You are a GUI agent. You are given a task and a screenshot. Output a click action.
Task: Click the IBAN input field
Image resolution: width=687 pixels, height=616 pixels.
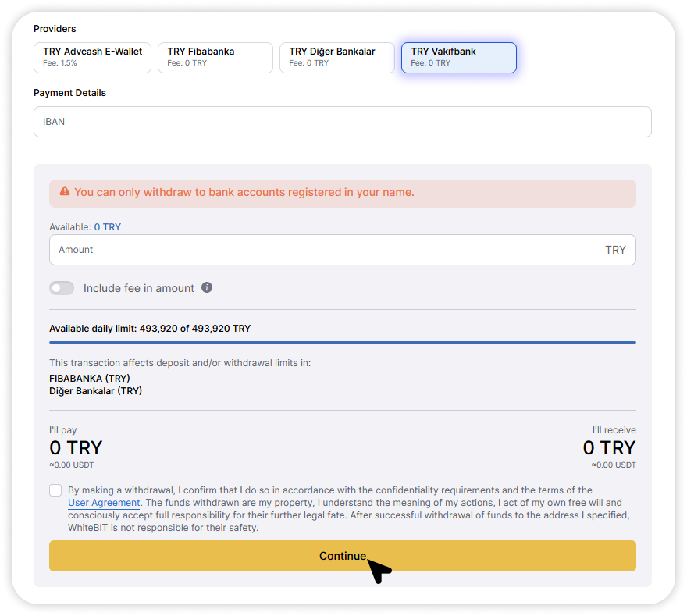343,122
